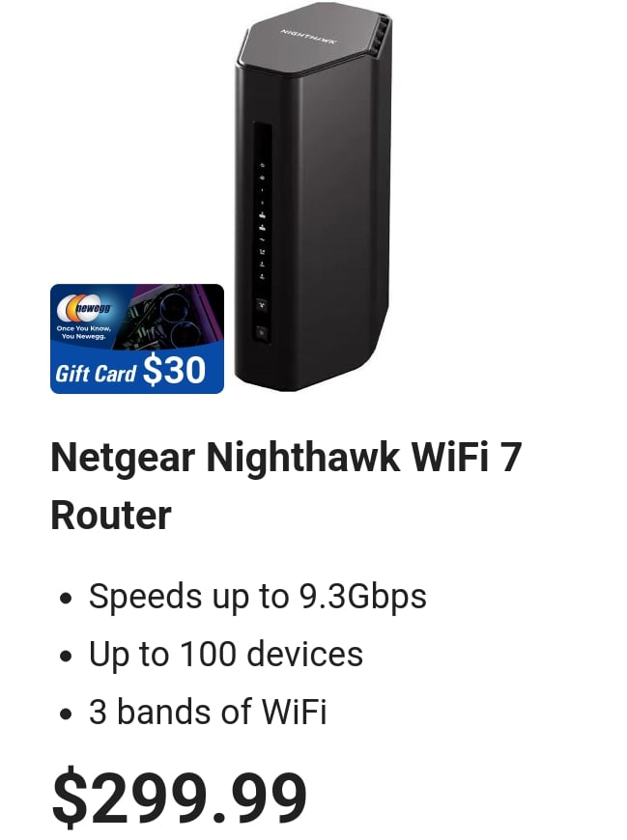Open the Nighthawk router product image
The height and width of the screenshot is (840, 627).
(x=313, y=197)
